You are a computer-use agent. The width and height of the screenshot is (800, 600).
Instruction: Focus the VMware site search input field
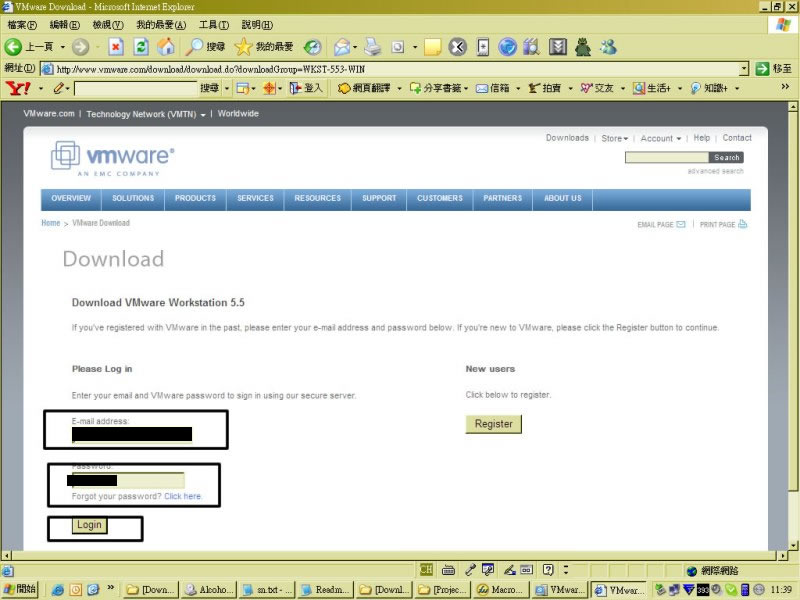click(x=667, y=158)
